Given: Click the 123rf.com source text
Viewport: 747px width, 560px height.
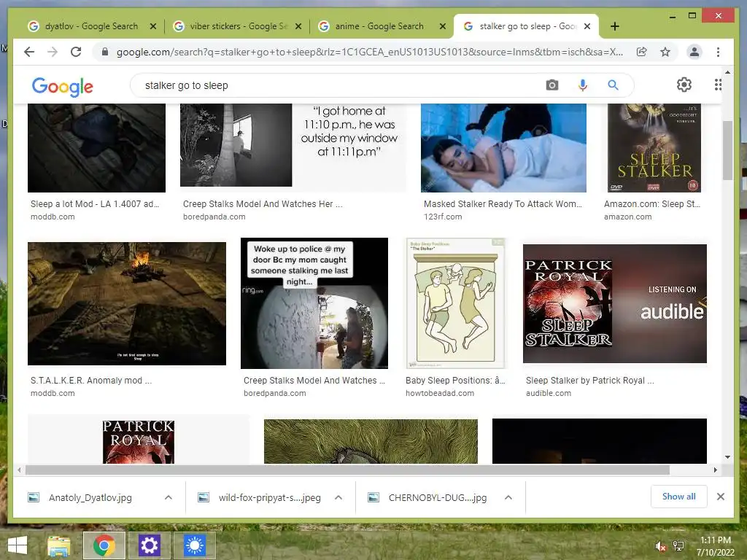Looking at the screenshot, I should tap(443, 217).
